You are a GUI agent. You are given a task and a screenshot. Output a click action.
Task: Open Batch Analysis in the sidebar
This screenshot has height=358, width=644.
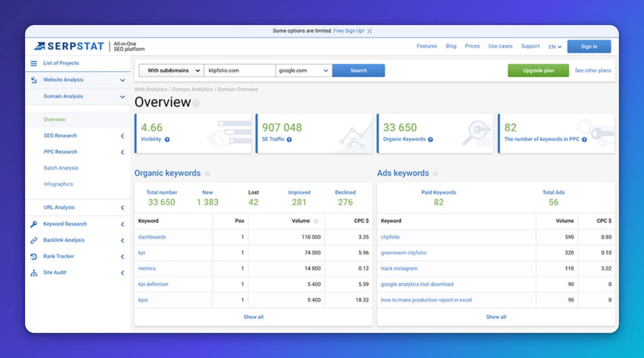click(61, 168)
